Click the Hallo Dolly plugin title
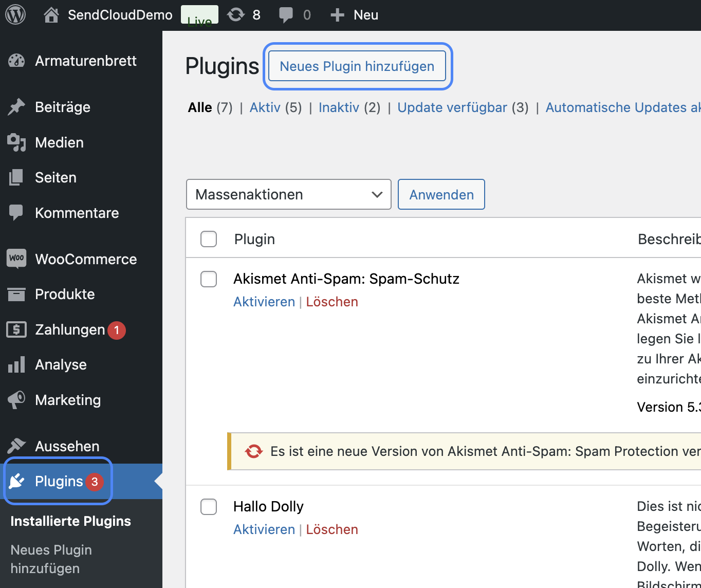Screen dimensions: 701x588 [x=268, y=506]
